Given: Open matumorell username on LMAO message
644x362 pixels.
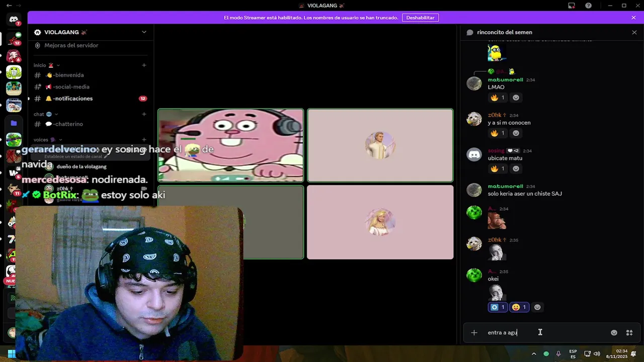Looking at the screenshot, I should point(505,80).
